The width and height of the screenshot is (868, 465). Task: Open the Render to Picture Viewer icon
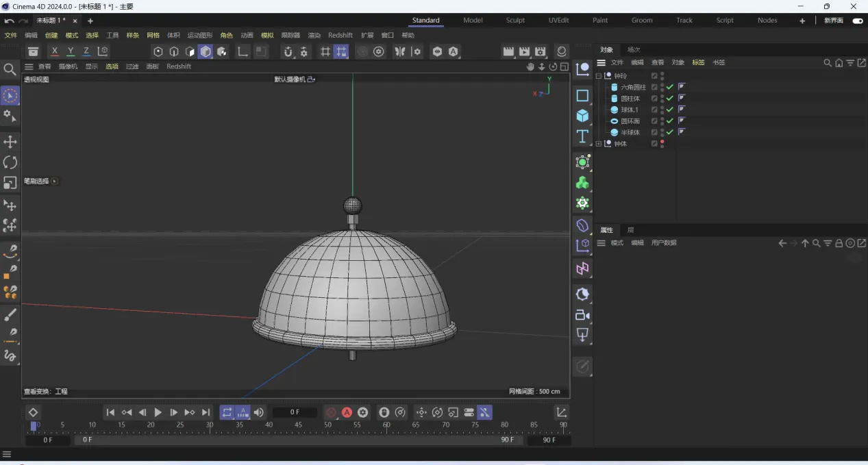click(x=524, y=51)
